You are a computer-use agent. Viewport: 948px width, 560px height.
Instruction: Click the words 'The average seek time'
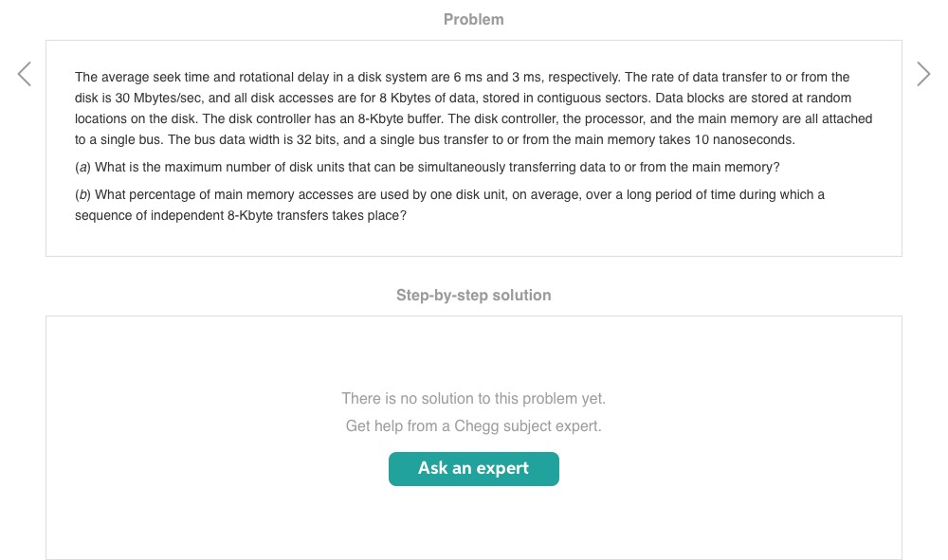[x=136, y=78]
